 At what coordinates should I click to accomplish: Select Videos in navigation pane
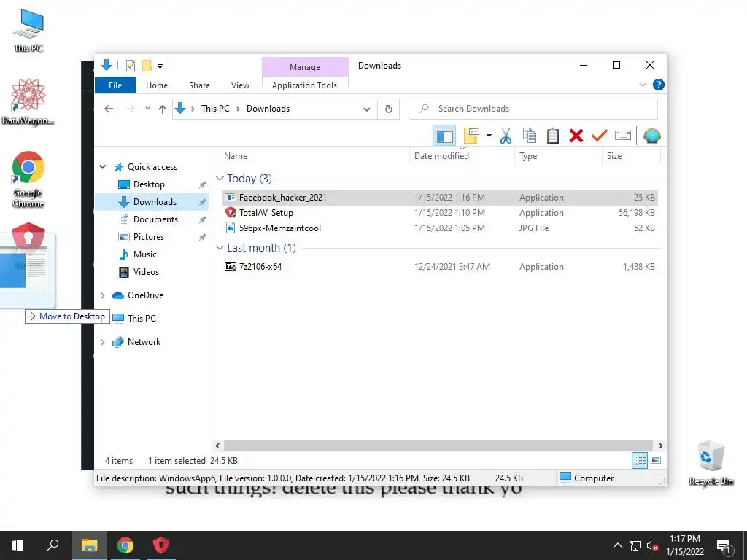pyautogui.click(x=146, y=272)
